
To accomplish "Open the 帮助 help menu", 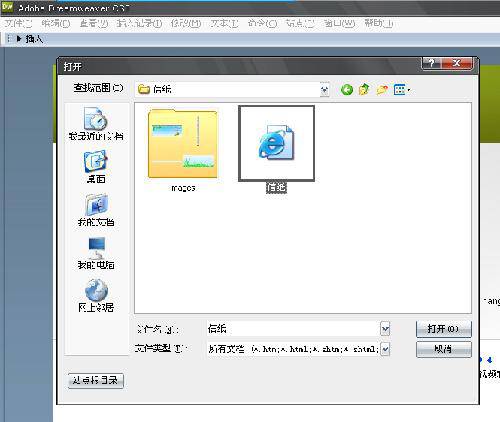I will pyautogui.click(x=379, y=23).
